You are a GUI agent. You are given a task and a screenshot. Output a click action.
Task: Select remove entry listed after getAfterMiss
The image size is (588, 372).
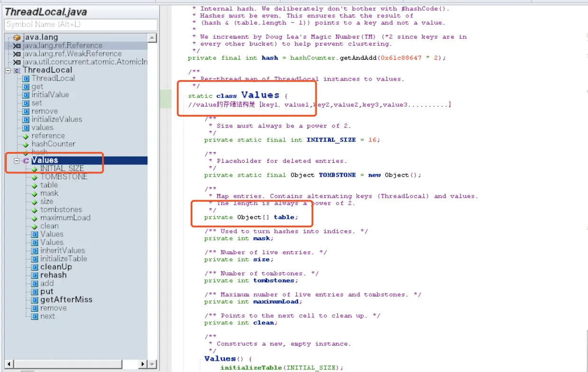pos(53,308)
